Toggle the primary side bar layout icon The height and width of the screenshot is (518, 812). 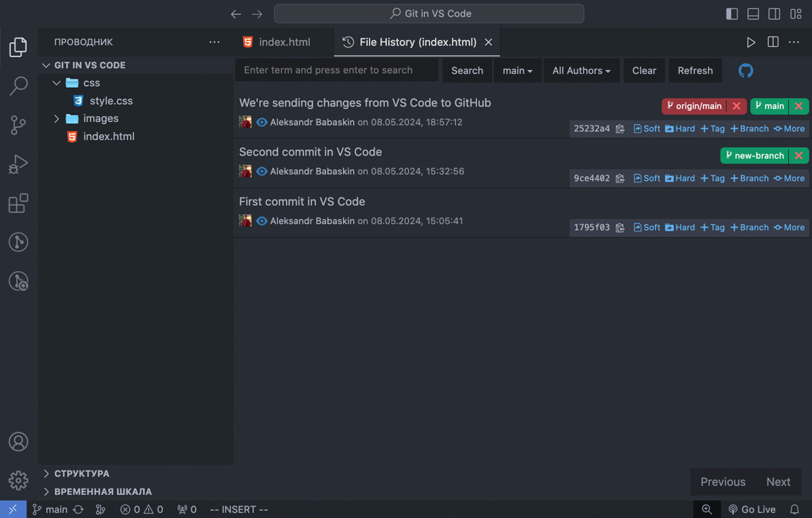point(732,14)
